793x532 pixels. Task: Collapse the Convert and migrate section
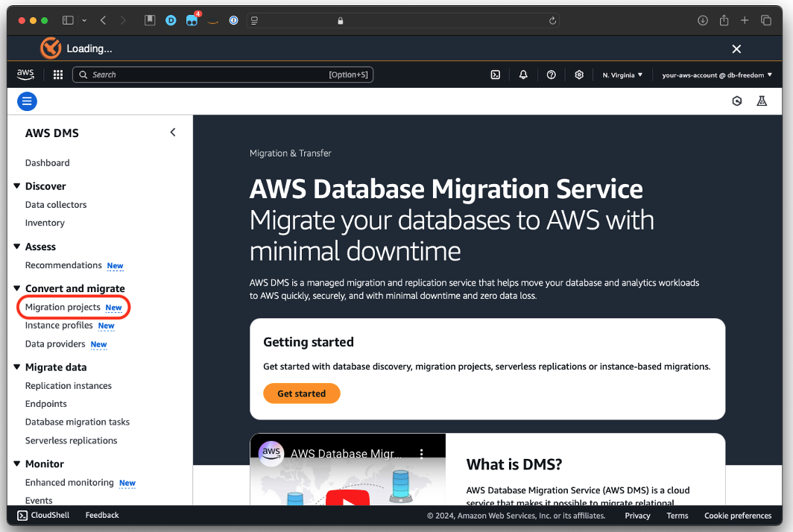click(x=16, y=288)
